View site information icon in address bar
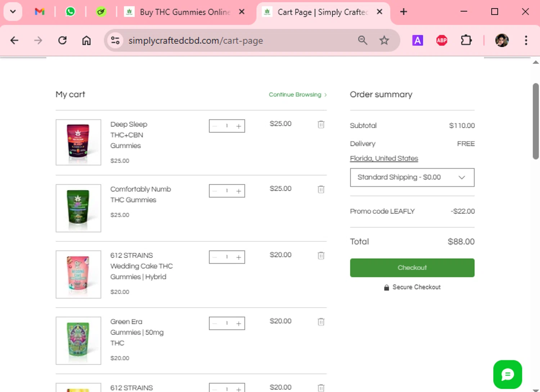Screen dimensions: 540x392 115,40
